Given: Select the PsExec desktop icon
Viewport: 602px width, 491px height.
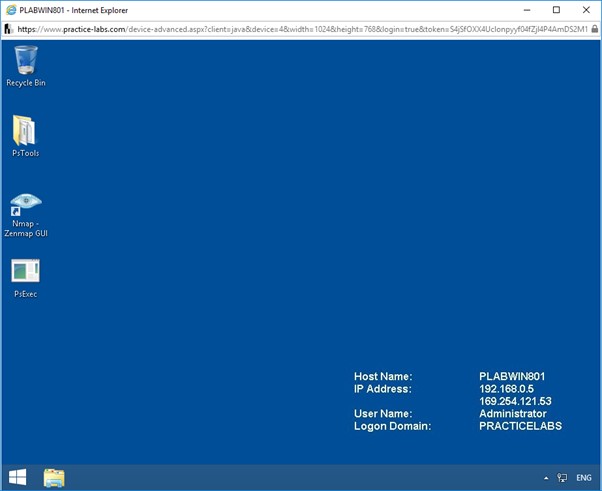Looking at the screenshot, I should (x=25, y=278).
